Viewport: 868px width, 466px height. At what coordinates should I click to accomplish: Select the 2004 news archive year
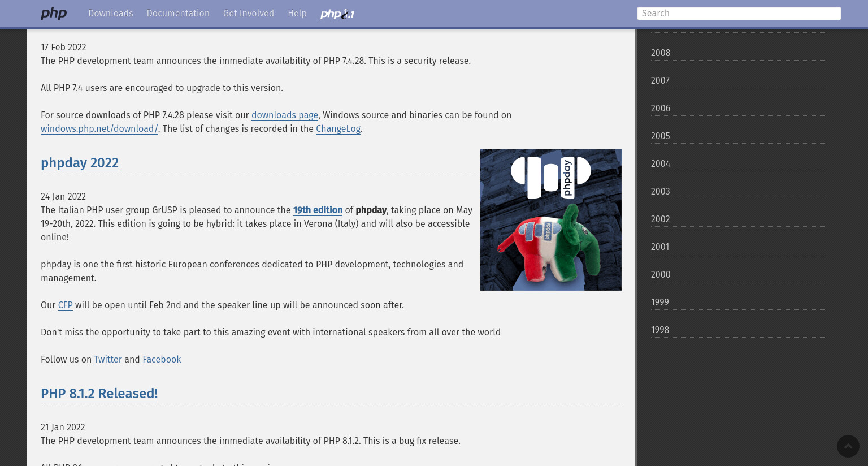coord(739,163)
